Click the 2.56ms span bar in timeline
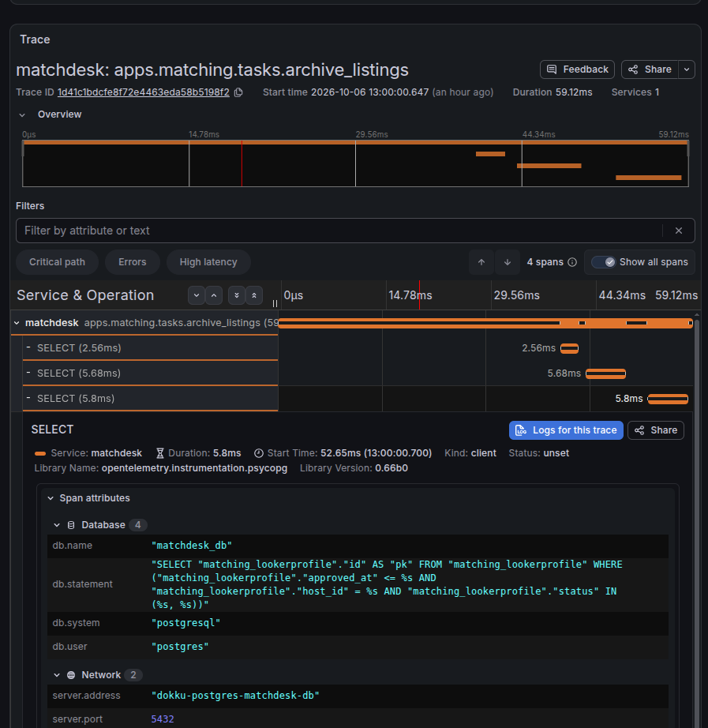Viewport: 708px width, 728px height. pos(569,348)
